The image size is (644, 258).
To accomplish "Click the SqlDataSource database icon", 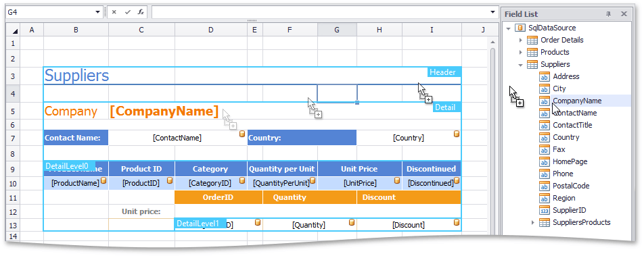I will 520,28.
